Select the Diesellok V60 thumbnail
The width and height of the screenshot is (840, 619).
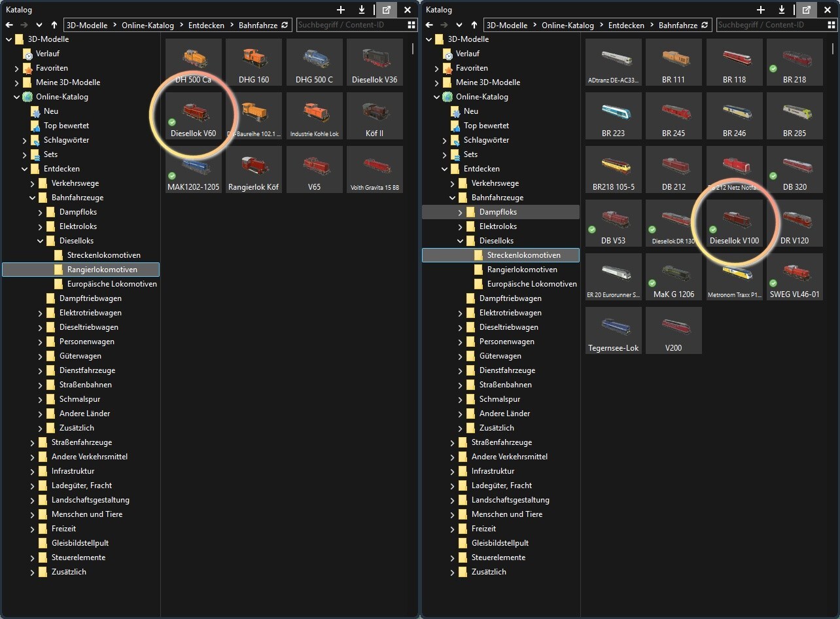[x=193, y=116]
